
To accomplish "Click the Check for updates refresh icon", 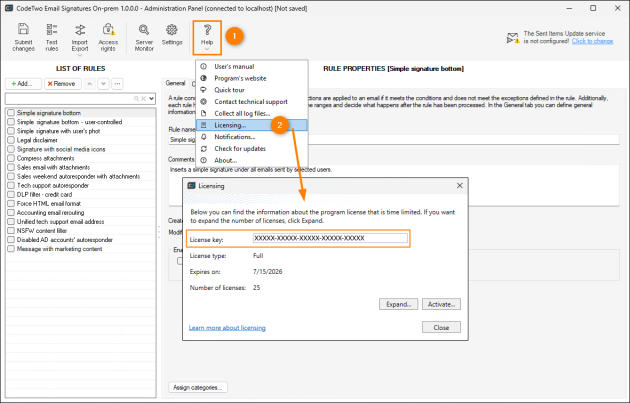I will pos(204,149).
